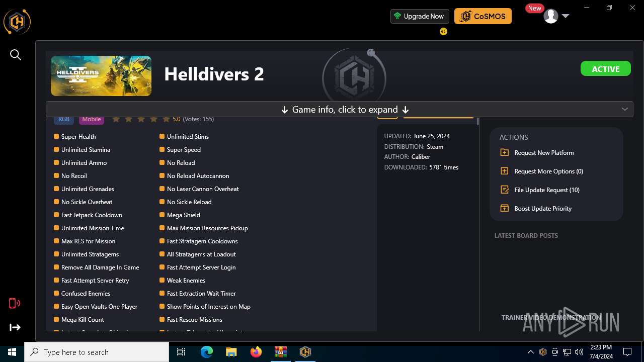Launch Firefox from taskbar
This screenshot has height=362, width=644.
point(256,352)
